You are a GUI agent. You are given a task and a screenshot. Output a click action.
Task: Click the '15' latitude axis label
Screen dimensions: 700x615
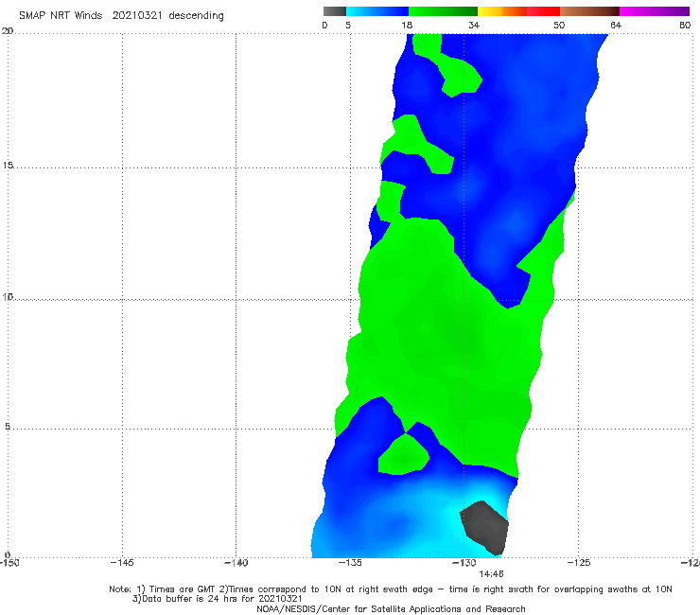click(x=8, y=166)
